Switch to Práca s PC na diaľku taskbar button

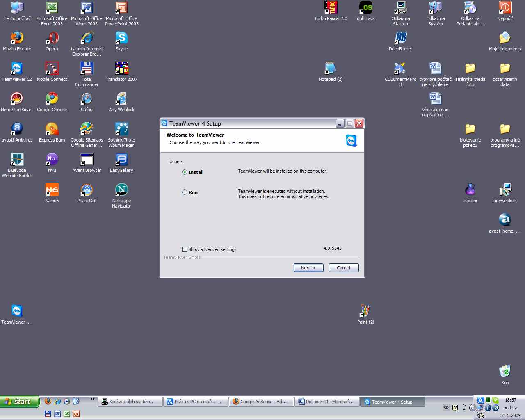(x=195, y=402)
